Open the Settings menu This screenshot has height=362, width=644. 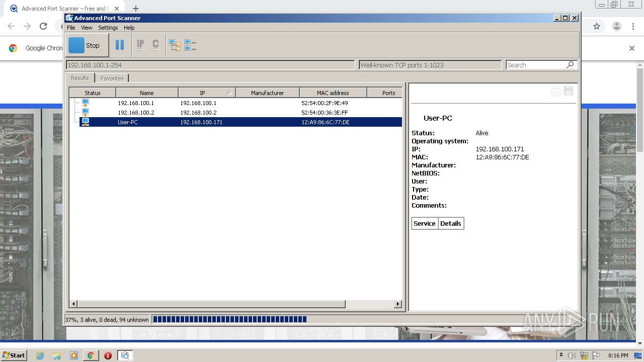click(108, 28)
